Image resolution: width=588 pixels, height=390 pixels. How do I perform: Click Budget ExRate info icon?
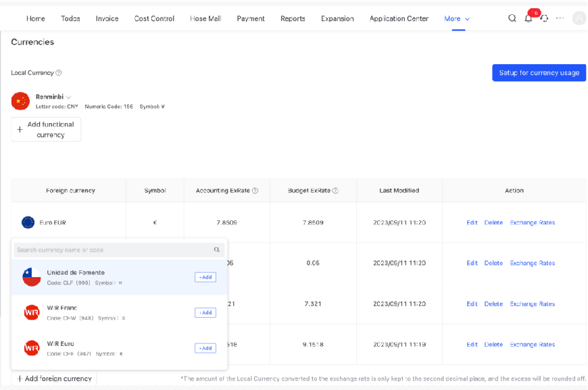click(x=335, y=191)
